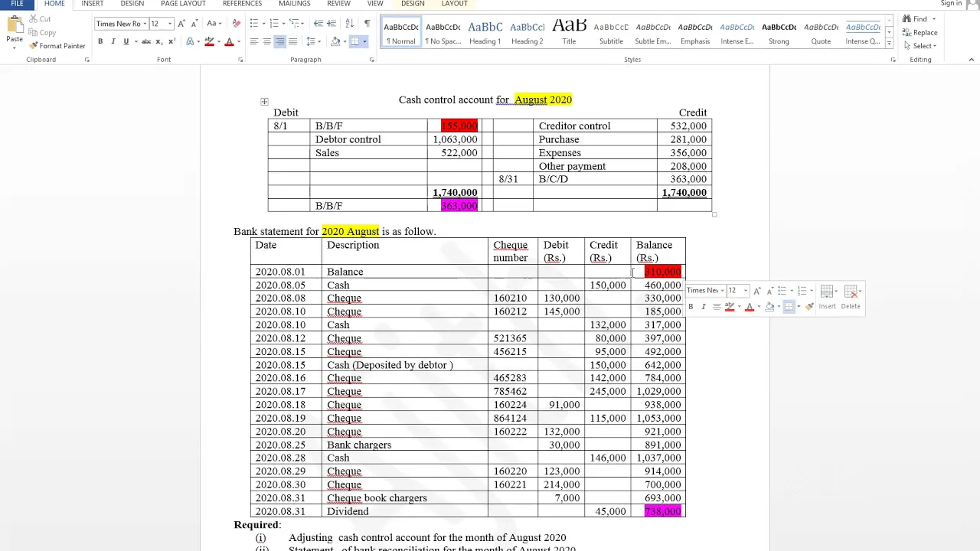Open the ribbon font name dropdown
The width and height of the screenshot is (980, 551).
click(x=145, y=24)
